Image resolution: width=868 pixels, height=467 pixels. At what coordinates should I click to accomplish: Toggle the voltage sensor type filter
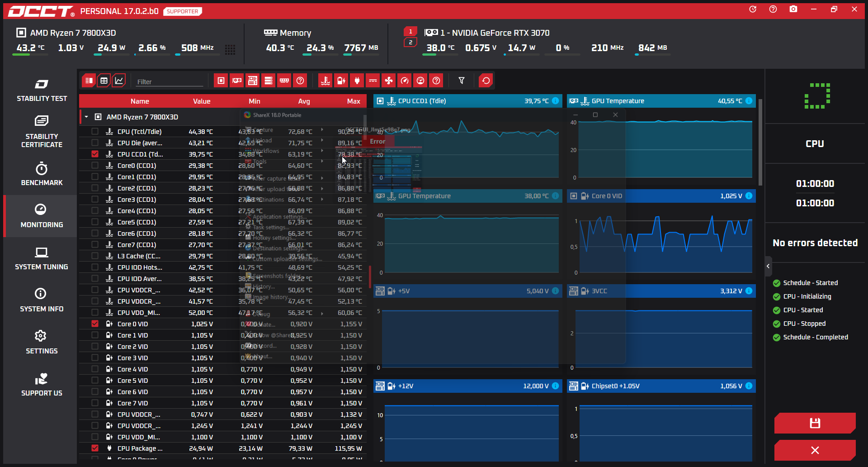341,81
